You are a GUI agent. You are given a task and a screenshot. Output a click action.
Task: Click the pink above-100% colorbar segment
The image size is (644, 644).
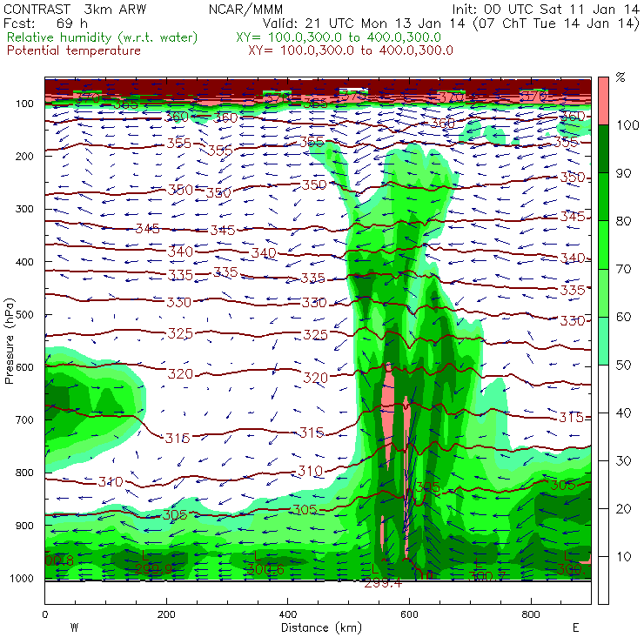coord(603,101)
